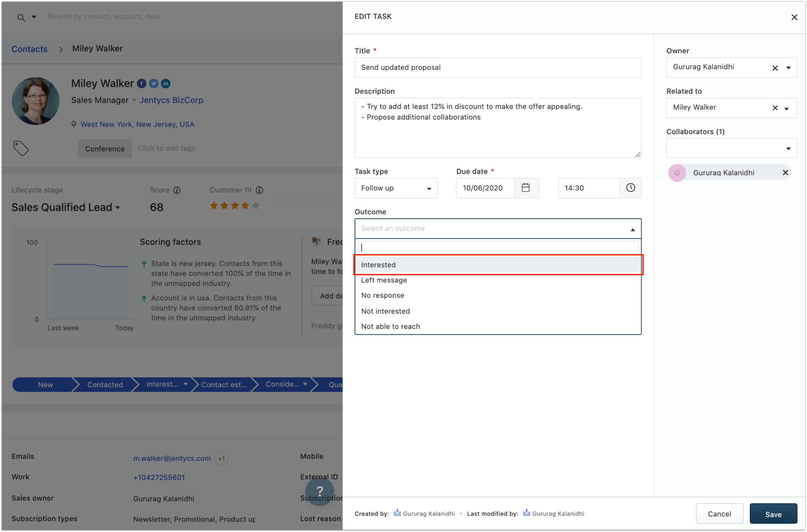Pick 'Left message' from outcome list
This screenshot has width=807, height=532.
click(384, 280)
